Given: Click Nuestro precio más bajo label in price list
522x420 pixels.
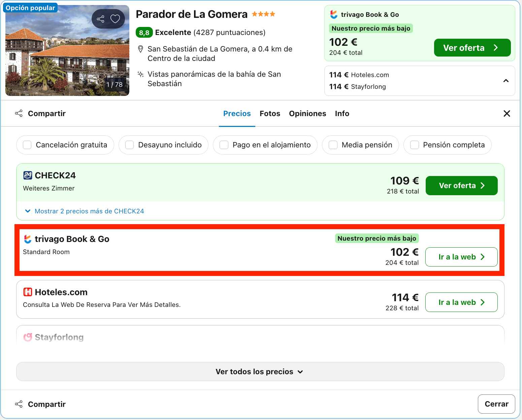Looking at the screenshot, I should [377, 238].
